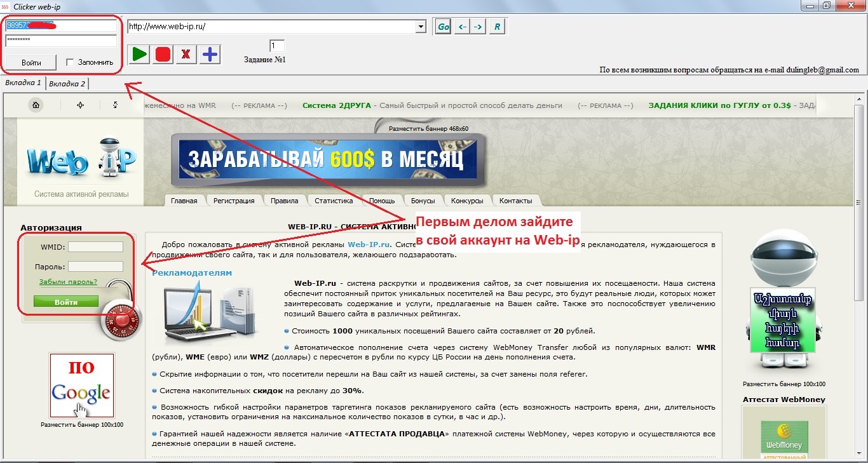The width and height of the screenshot is (868, 463).
Task: Click the Go navigation button
Action: [x=443, y=27]
